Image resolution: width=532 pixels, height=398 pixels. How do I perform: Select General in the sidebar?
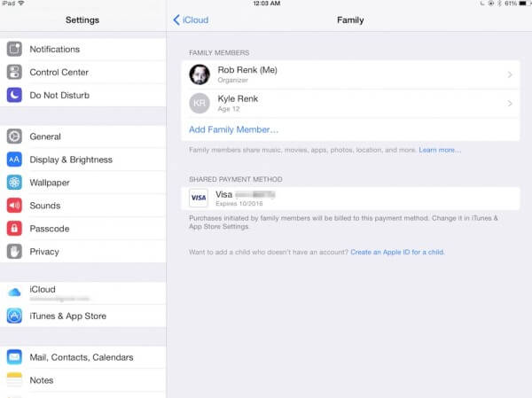point(83,137)
